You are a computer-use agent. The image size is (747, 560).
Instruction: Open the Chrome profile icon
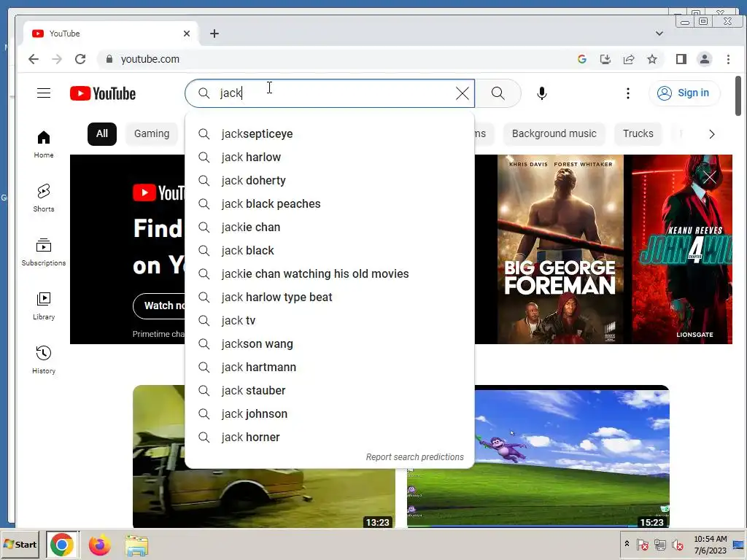(x=705, y=59)
